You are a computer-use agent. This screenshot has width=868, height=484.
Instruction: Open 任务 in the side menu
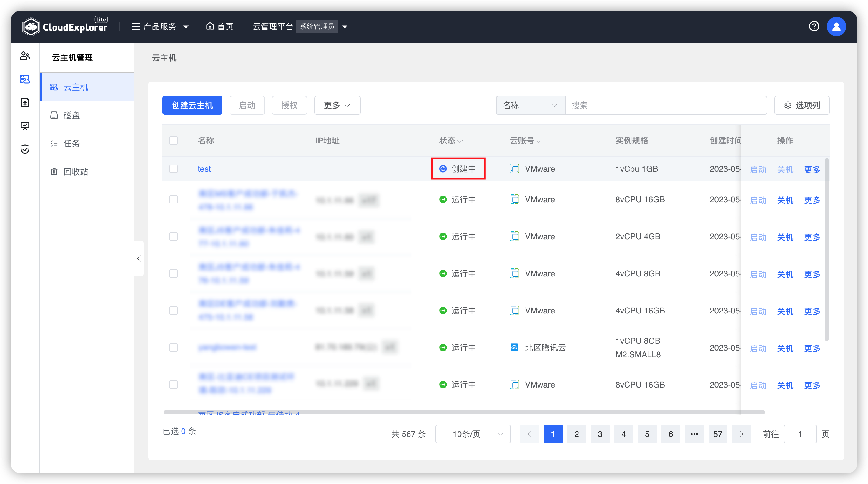point(87,143)
